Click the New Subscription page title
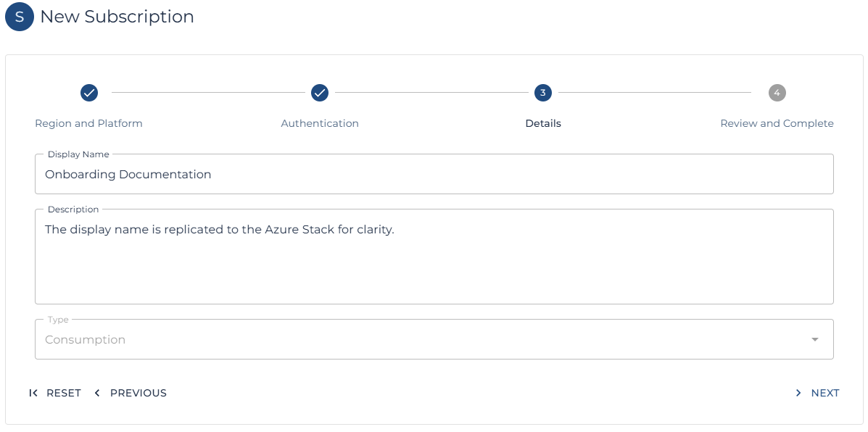Image resolution: width=868 pixels, height=432 pixels. point(117,17)
